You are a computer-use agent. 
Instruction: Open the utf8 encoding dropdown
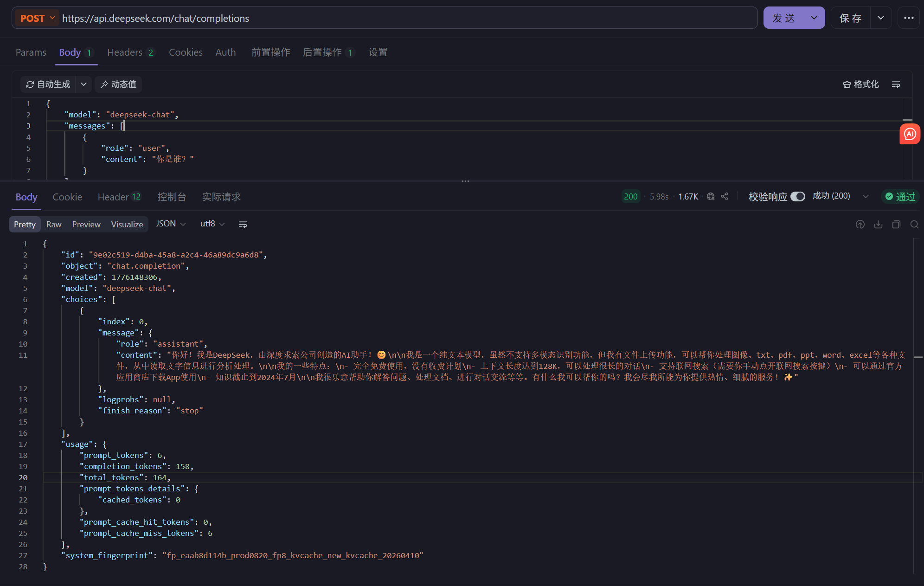[x=212, y=224]
